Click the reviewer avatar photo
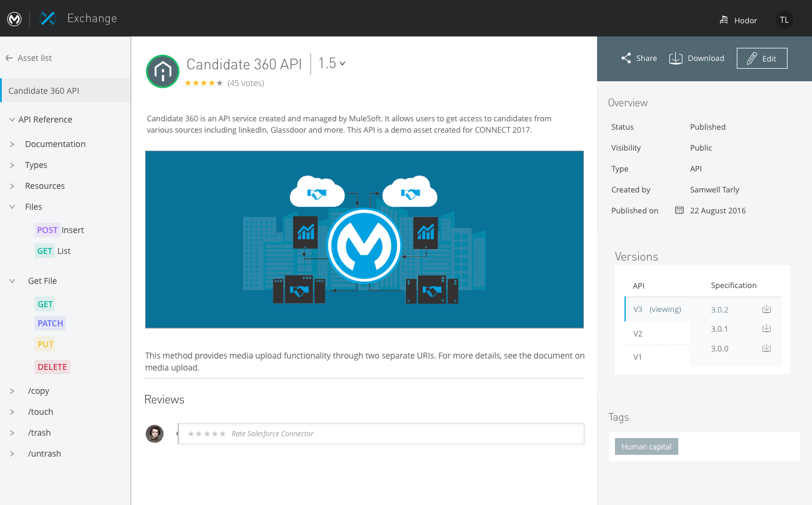Screen dimensions: 812x505 155,434
